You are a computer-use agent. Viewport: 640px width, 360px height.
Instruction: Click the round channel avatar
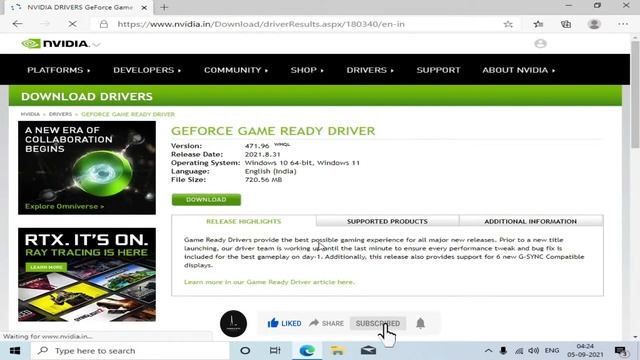233,324
